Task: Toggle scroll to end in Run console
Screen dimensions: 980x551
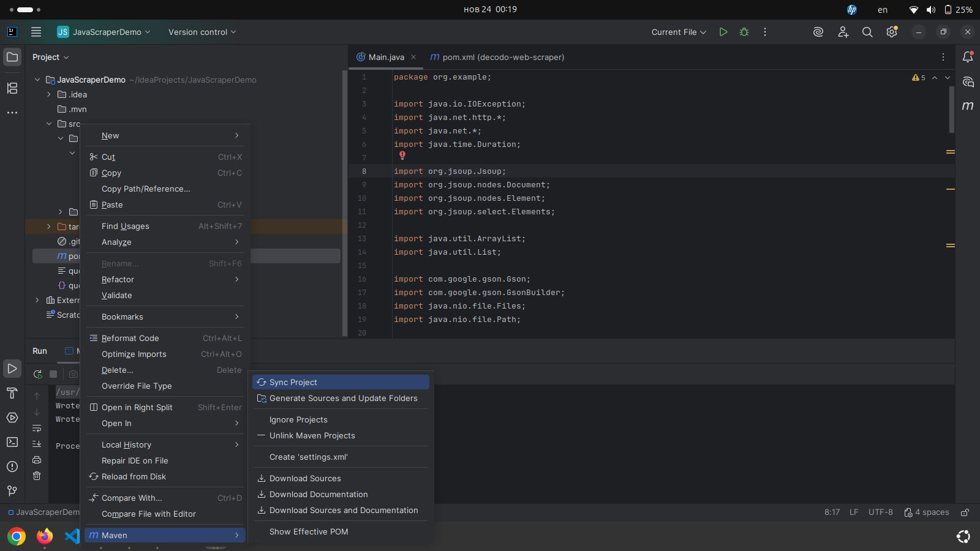Action: point(37,444)
